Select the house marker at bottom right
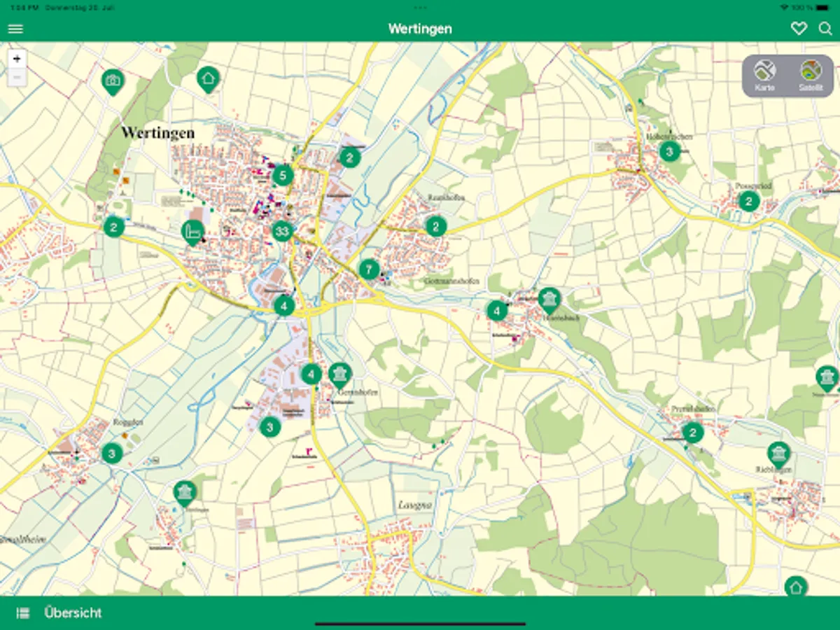Viewport: 840px width, 630px height. 795,587
